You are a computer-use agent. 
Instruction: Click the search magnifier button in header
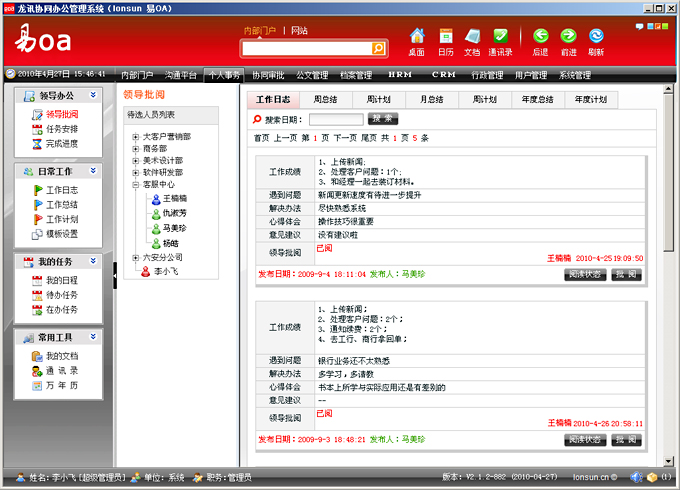pos(378,49)
